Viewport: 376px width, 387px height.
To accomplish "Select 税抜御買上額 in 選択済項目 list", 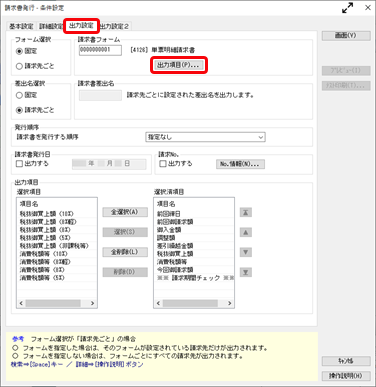I will [x=194, y=254].
